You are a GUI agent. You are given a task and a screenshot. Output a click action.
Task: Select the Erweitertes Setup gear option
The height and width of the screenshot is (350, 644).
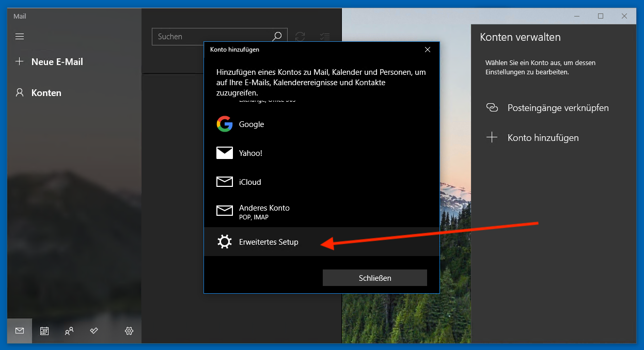tap(269, 241)
